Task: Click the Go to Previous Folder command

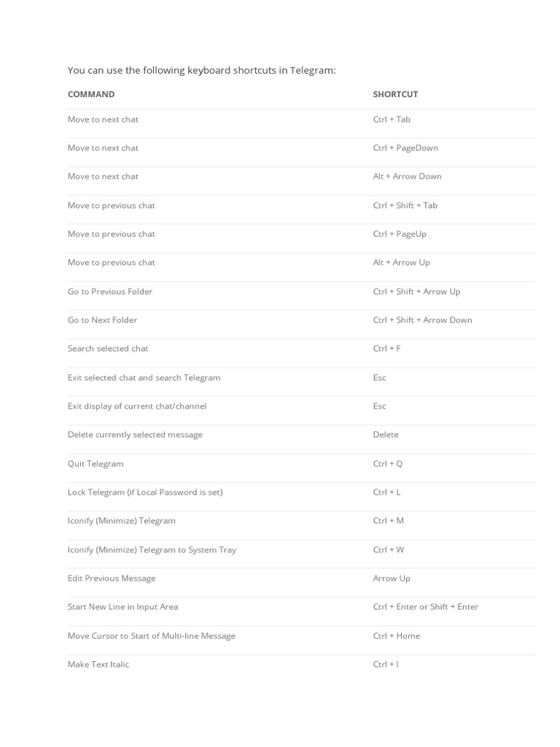Action: click(x=110, y=291)
